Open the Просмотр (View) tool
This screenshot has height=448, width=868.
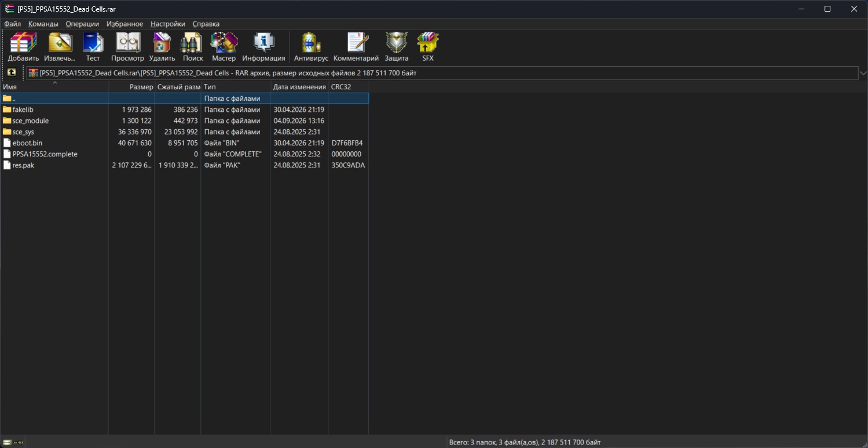[127, 47]
